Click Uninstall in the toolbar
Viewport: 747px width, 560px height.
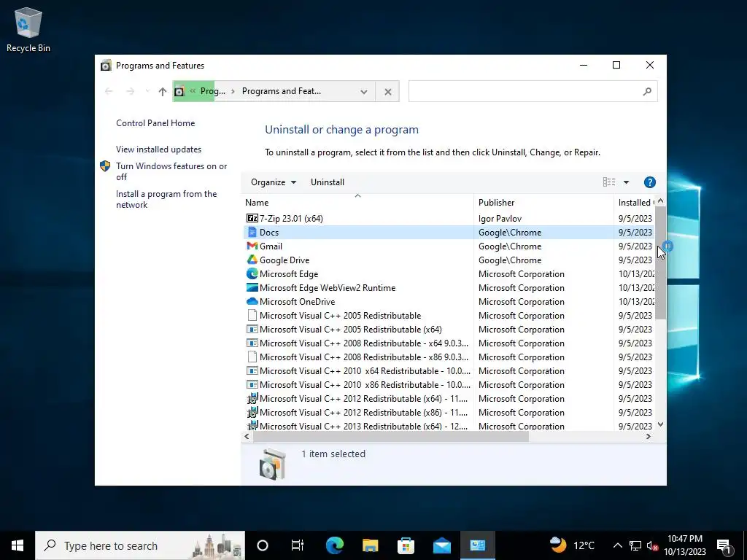coord(328,182)
